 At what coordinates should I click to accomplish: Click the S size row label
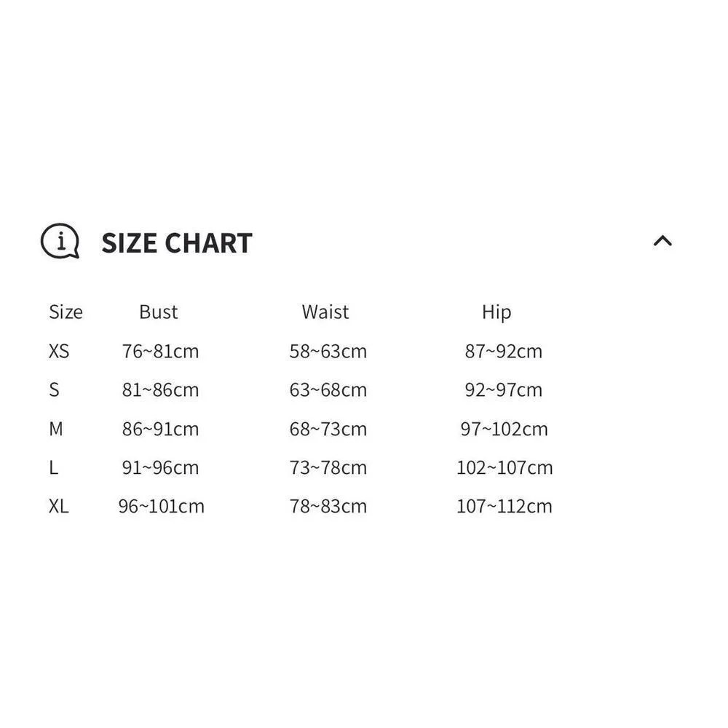(x=54, y=389)
